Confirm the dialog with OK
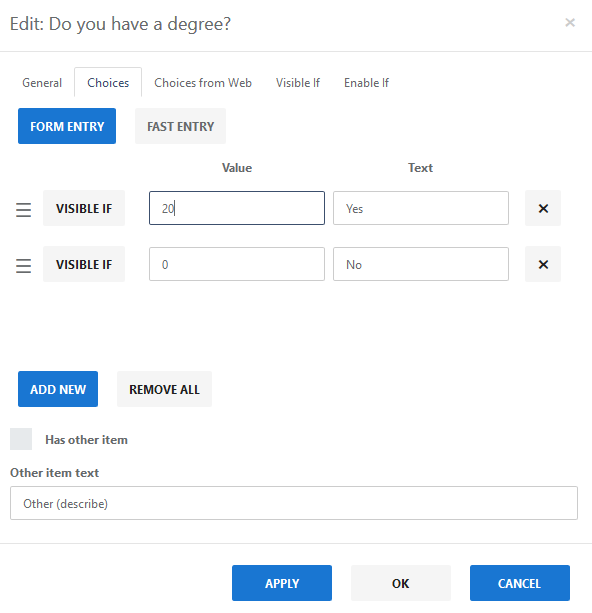592x613 pixels. click(x=400, y=583)
